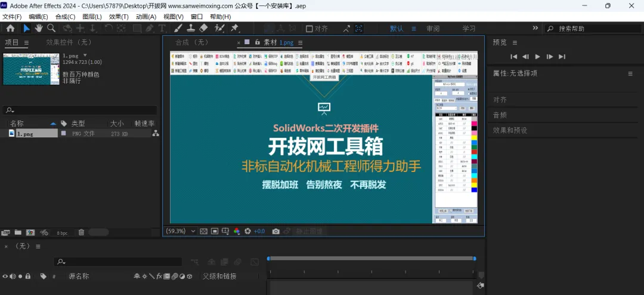Expand the 对齐 panel
This screenshot has width=644, height=295.
(x=500, y=100)
